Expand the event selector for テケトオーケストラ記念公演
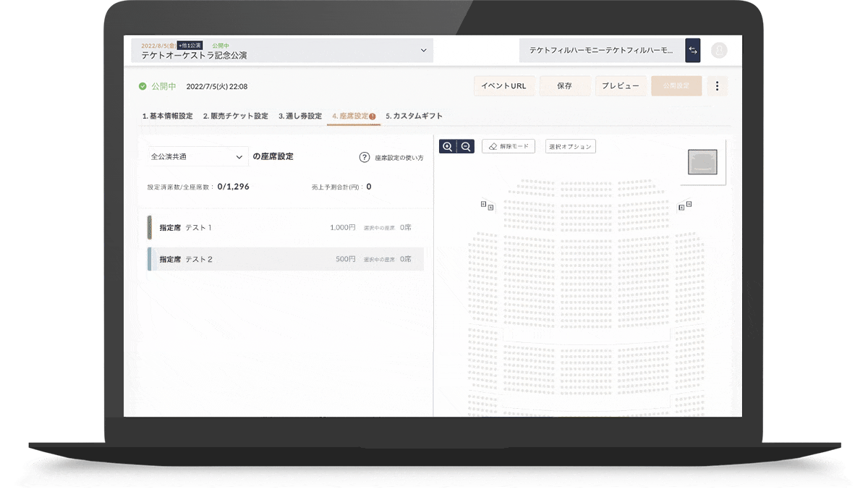This screenshot has height=492, width=868. 424,50
